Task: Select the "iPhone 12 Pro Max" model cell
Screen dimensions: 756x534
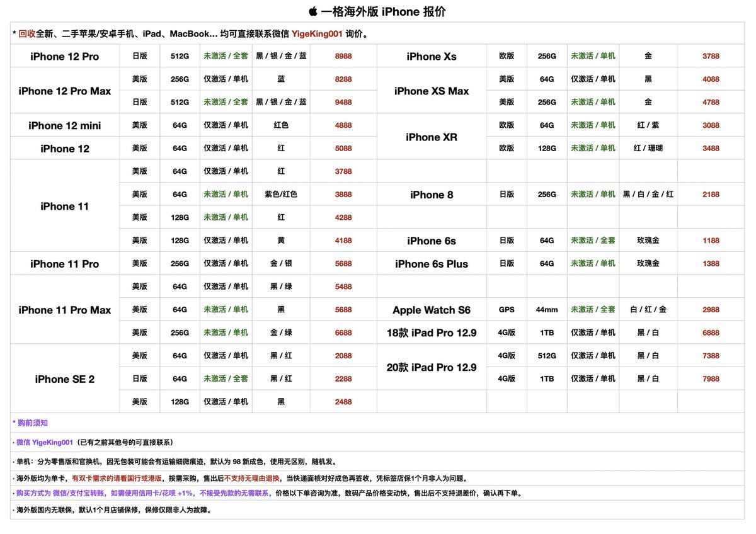Action: (x=65, y=91)
